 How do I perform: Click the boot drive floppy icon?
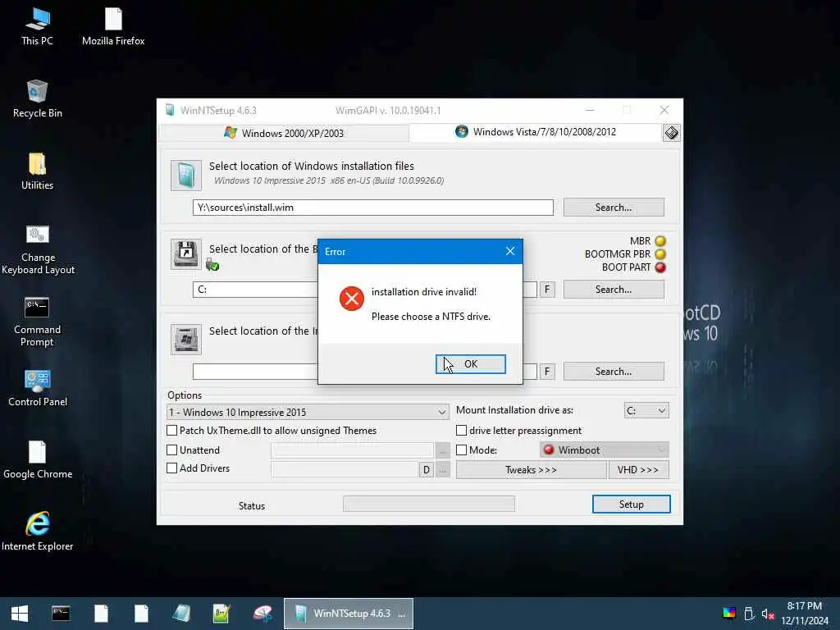tap(186, 253)
